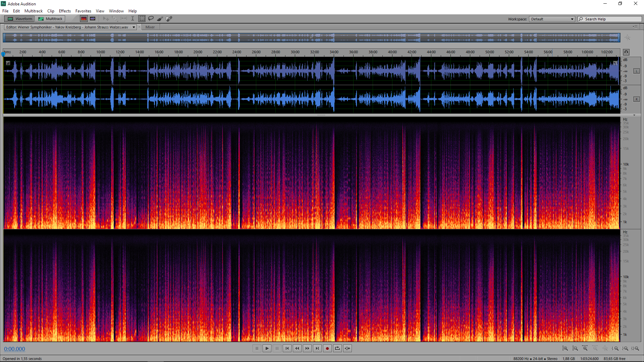Click the Skip Selection button

347,349
